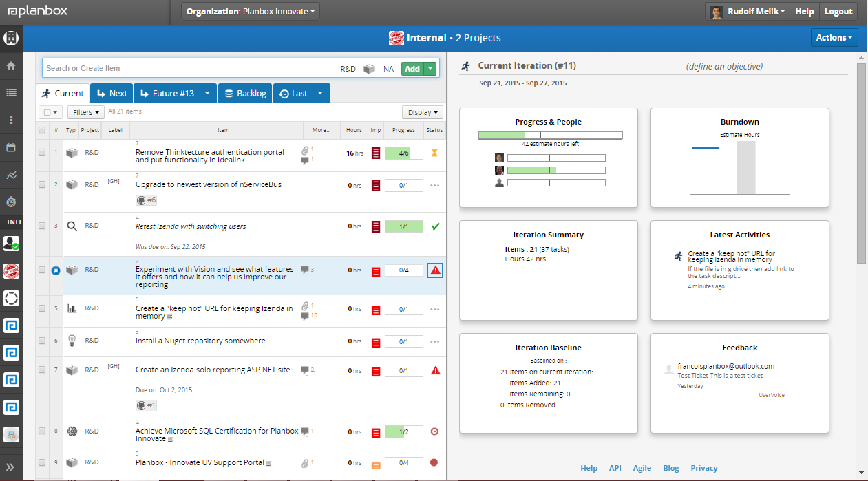
Task: Click the ellipsis status on Upgrade to nServiceBus item
Action: (x=434, y=185)
